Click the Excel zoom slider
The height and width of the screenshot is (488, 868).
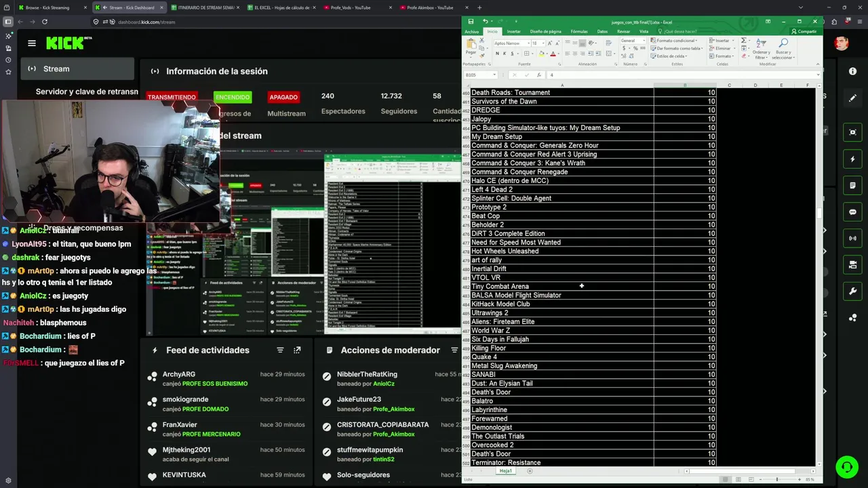[777, 479]
